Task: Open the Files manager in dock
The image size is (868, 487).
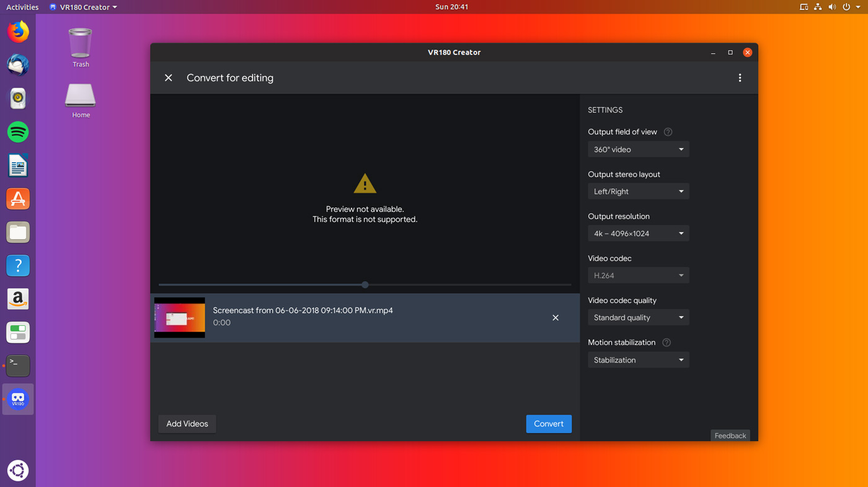Action: click(x=18, y=232)
